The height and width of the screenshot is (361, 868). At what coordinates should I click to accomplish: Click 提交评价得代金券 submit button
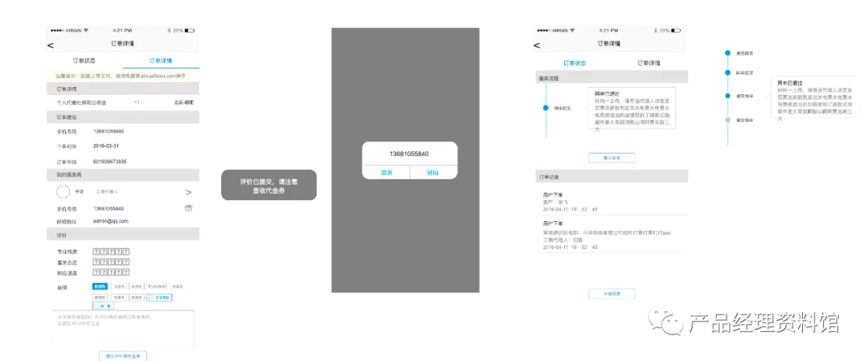123,355
